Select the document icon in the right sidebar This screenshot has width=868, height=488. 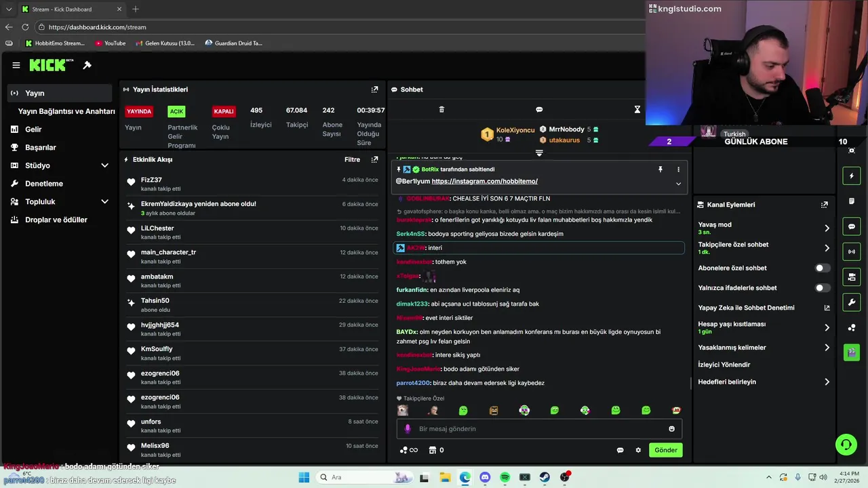[x=852, y=201]
